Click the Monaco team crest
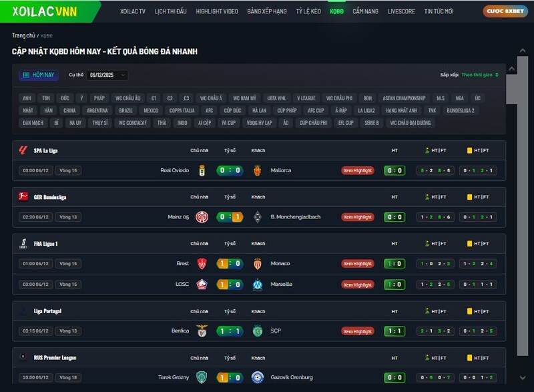This screenshot has height=392, width=534. coord(258,264)
